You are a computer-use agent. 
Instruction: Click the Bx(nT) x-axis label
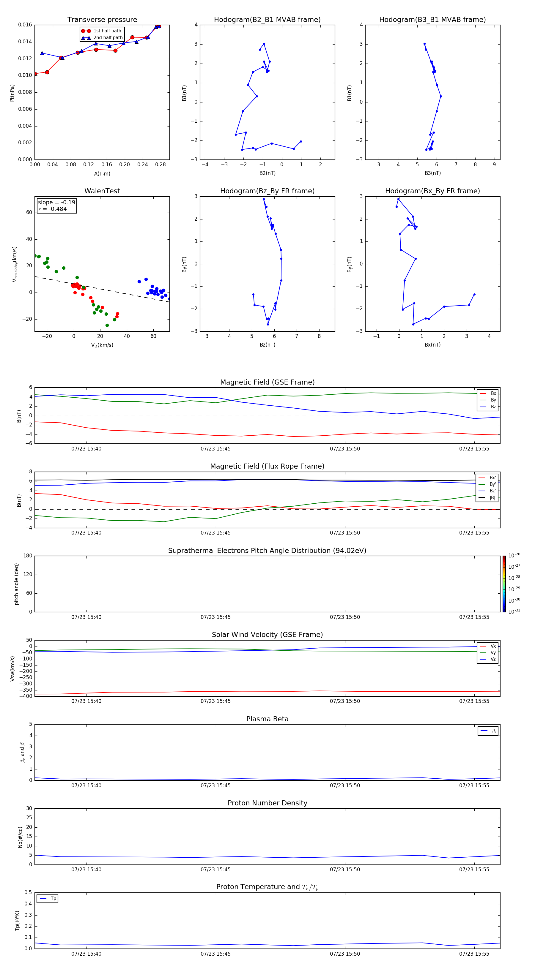click(432, 345)
